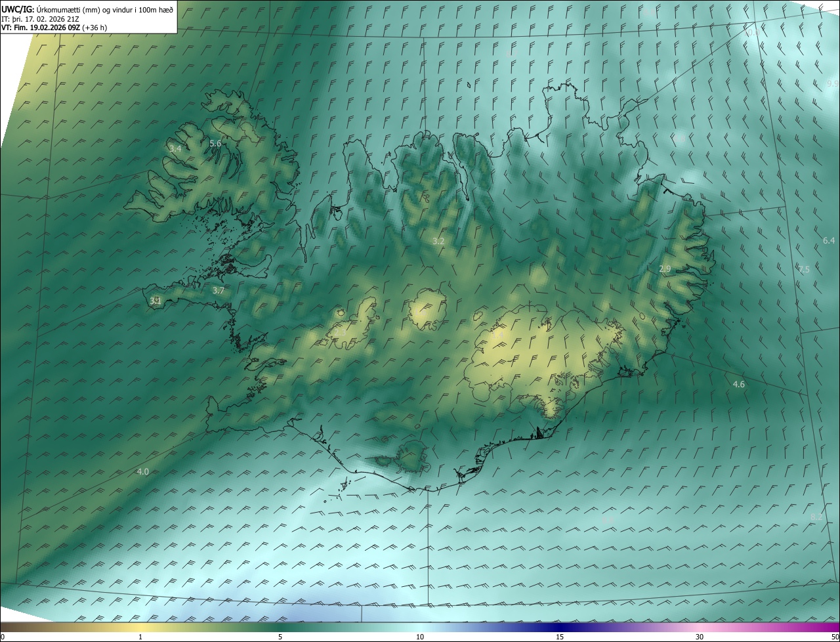Click the legend tick label 30
840x642 pixels.
point(700,637)
